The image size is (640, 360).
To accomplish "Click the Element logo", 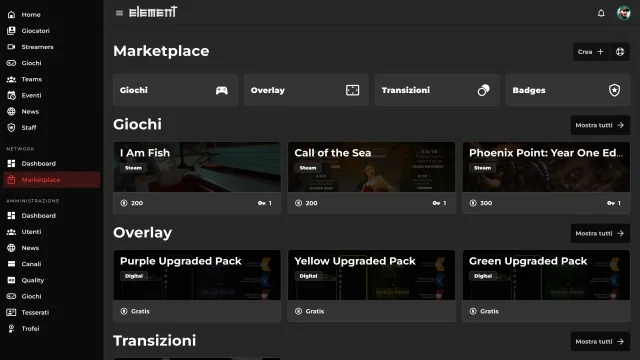I will tap(153, 12).
